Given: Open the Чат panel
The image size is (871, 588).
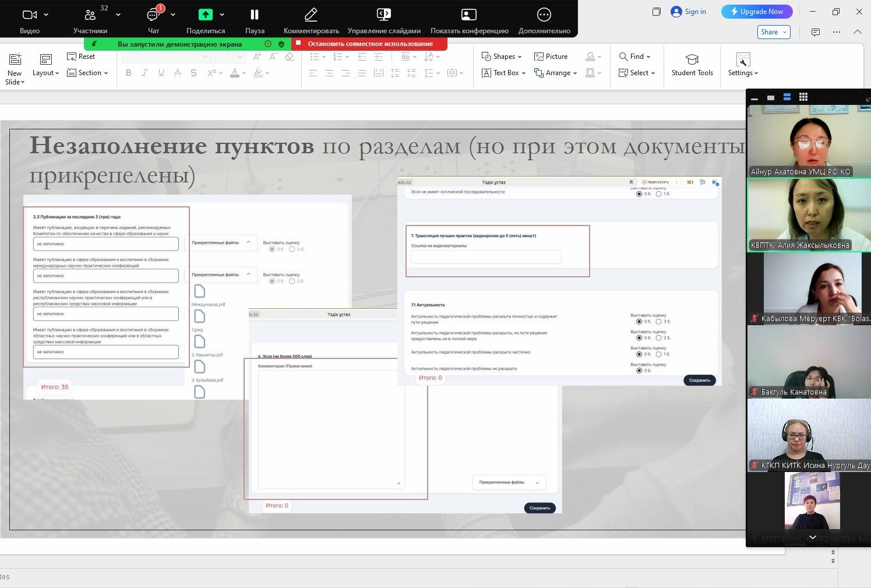Looking at the screenshot, I should (x=153, y=20).
